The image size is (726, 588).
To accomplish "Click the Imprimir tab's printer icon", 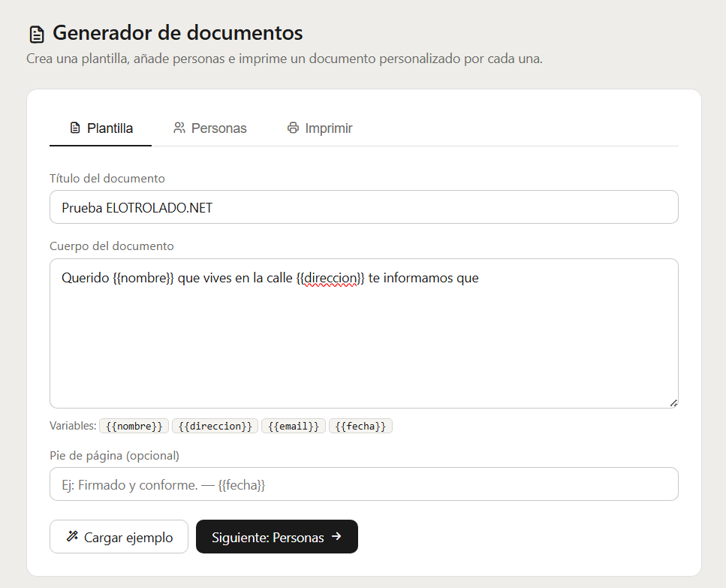I will [x=293, y=128].
